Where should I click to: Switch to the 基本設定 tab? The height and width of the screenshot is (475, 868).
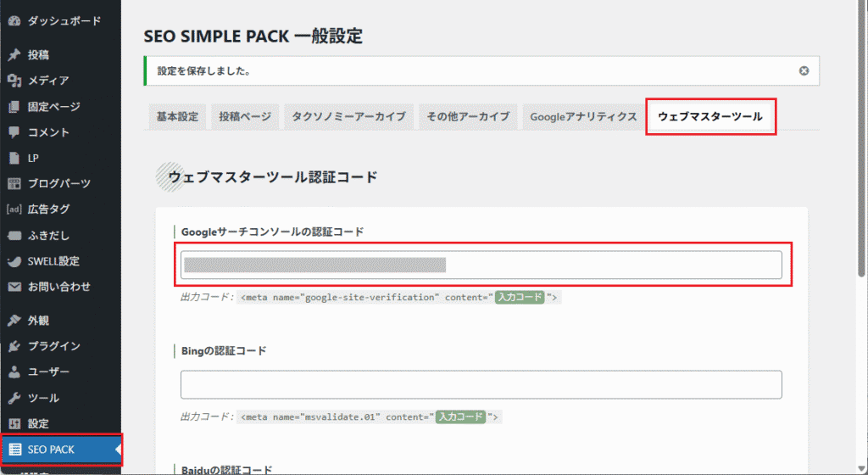pos(177,117)
